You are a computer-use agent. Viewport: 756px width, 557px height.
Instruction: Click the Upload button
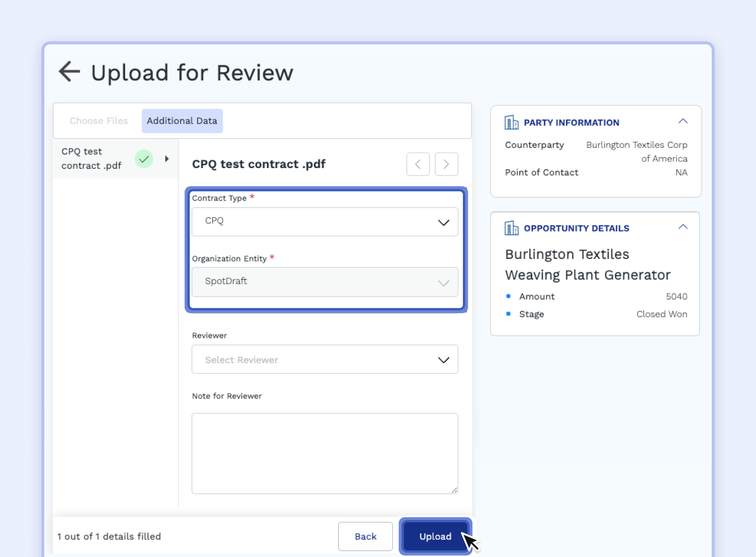point(435,536)
